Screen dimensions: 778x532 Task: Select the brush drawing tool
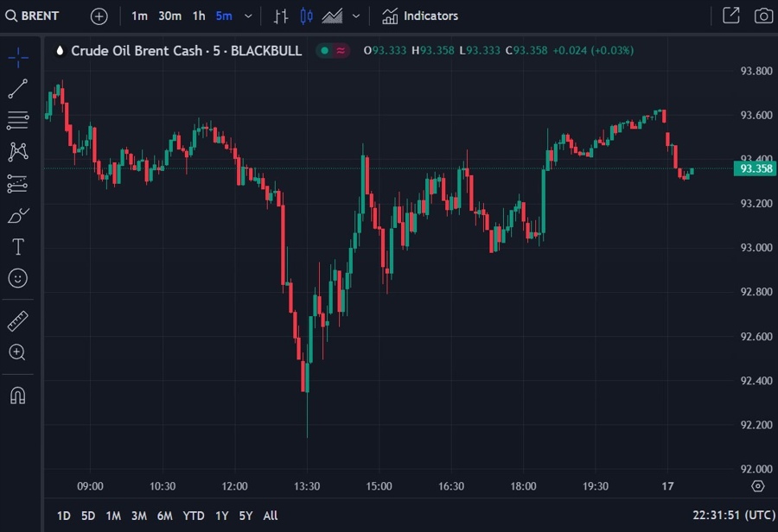(x=18, y=215)
